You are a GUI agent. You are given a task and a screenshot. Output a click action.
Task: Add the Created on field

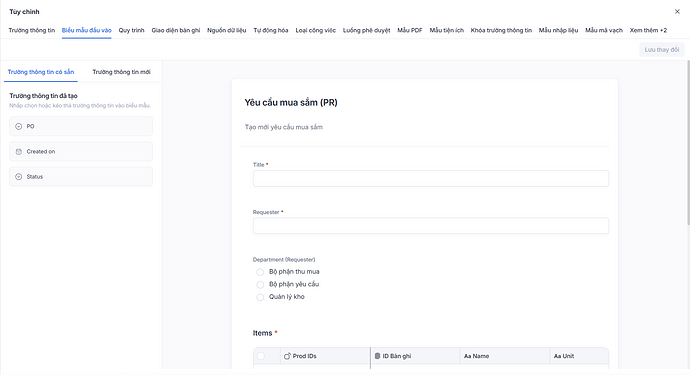(81, 151)
